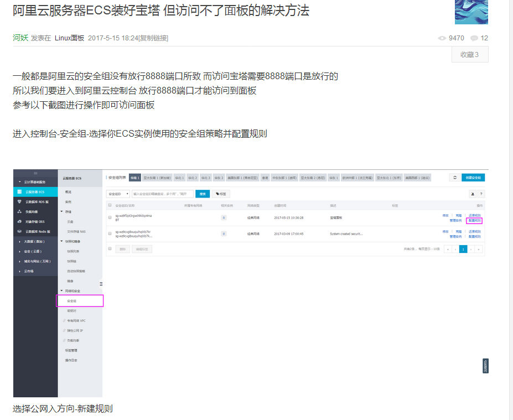Click the comment bubble icon beside 12
The width and height of the screenshot is (513, 420).
point(474,38)
